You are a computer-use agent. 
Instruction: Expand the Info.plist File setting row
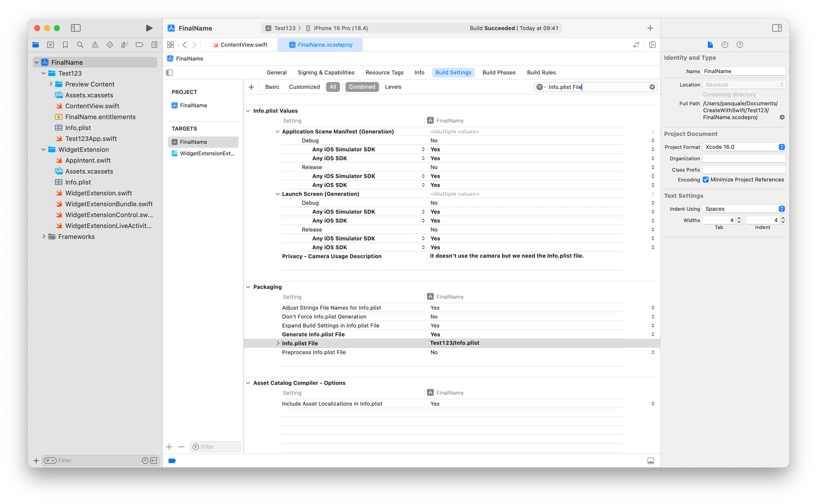(278, 343)
